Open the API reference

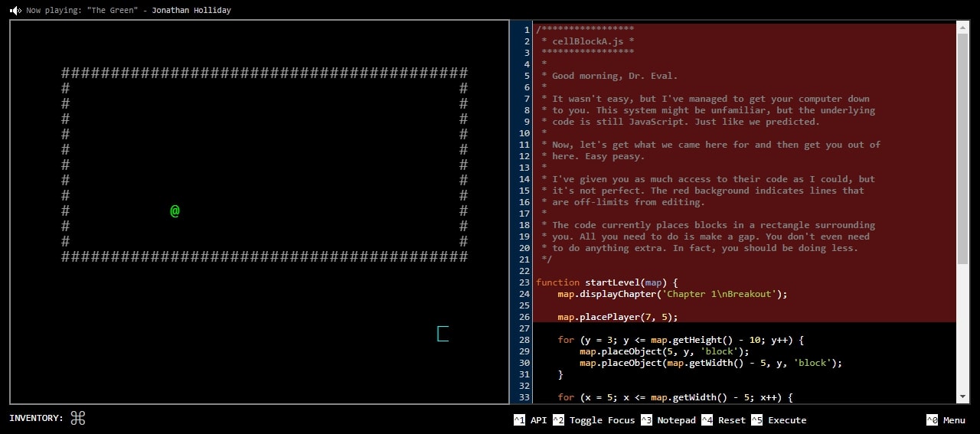coord(531,419)
